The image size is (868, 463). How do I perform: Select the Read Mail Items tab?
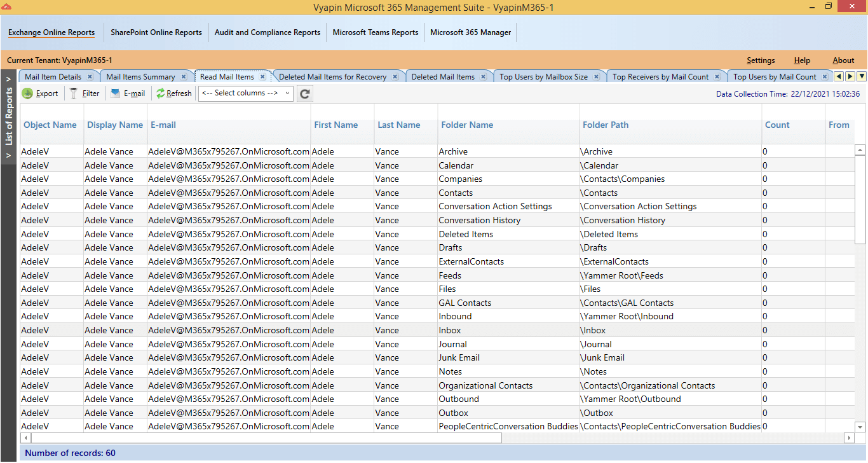[227, 77]
